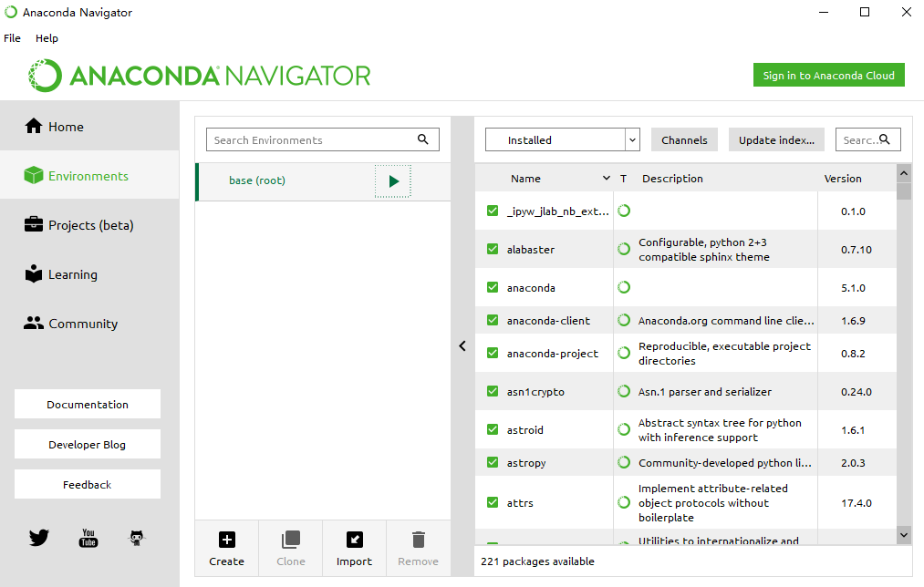The image size is (924, 587).
Task: Click the Version column header
Action: pos(843,179)
